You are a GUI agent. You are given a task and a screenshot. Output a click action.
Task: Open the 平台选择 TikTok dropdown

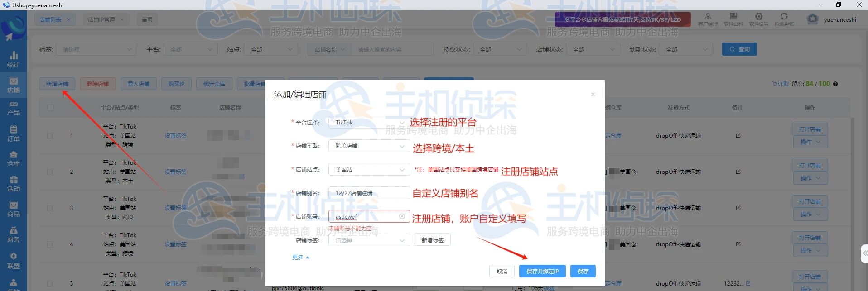pos(369,122)
